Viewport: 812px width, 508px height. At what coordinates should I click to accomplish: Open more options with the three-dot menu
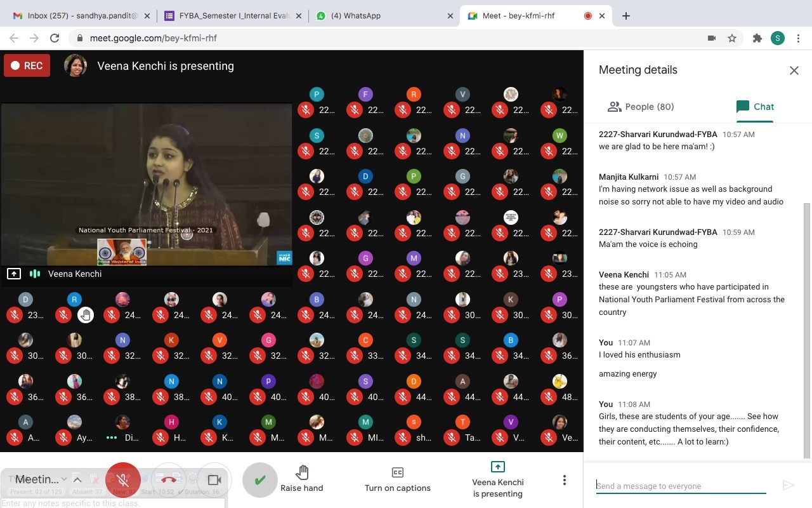tap(564, 479)
